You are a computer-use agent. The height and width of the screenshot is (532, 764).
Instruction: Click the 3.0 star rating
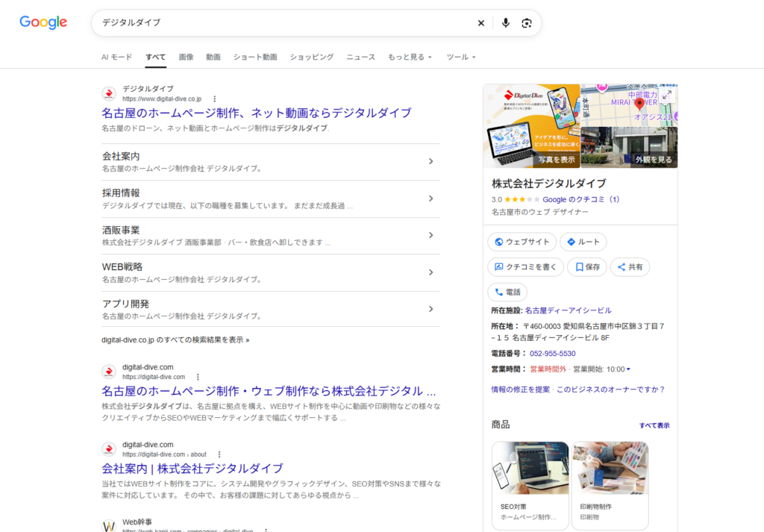(516, 199)
